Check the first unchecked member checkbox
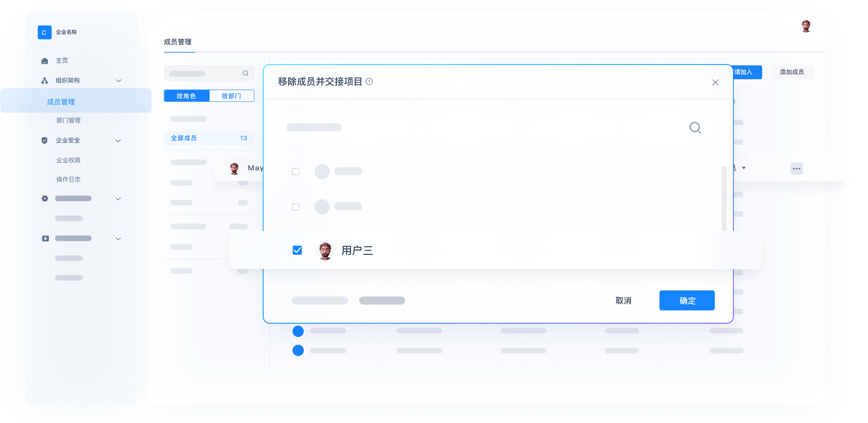The image size is (868, 423). pyautogui.click(x=296, y=171)
